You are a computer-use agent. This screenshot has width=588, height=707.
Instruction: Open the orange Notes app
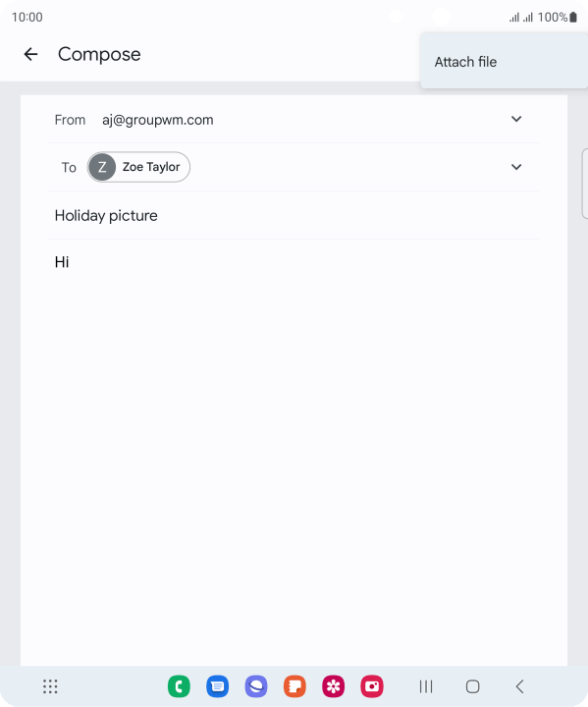[294, 686]
